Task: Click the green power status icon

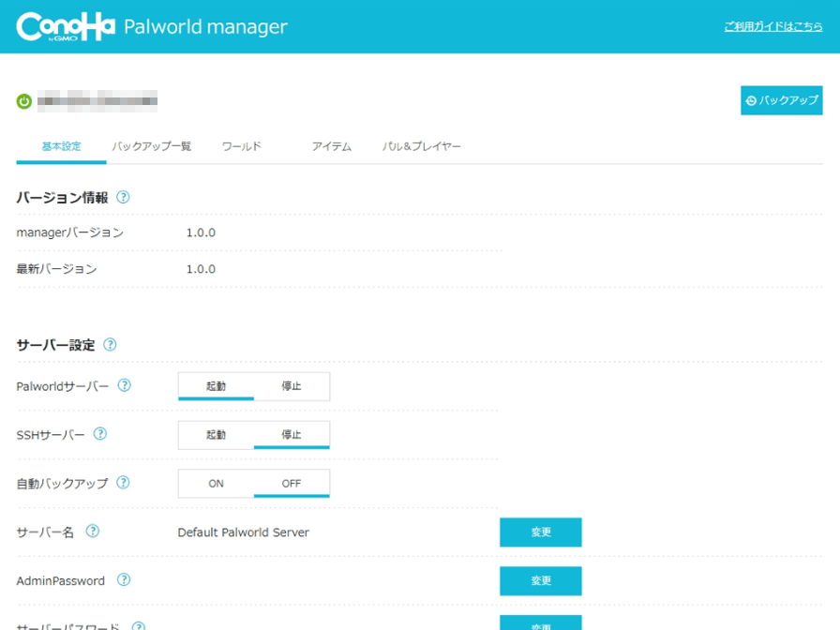Action: click(x=24, y=101)
